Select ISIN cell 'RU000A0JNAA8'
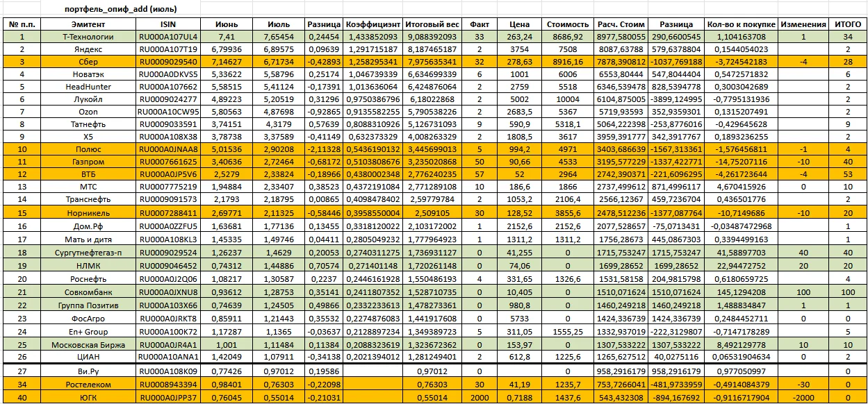The height and width of the screenshot is (404, 868). click(x=167, y=149)
